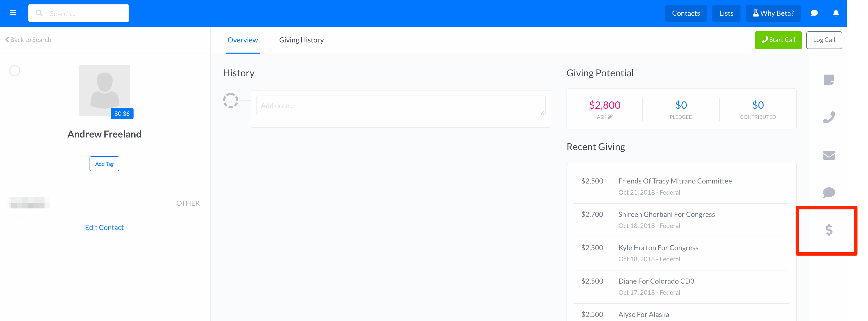
Task: Go back via Back to Search link
Action: coord(28,40)
